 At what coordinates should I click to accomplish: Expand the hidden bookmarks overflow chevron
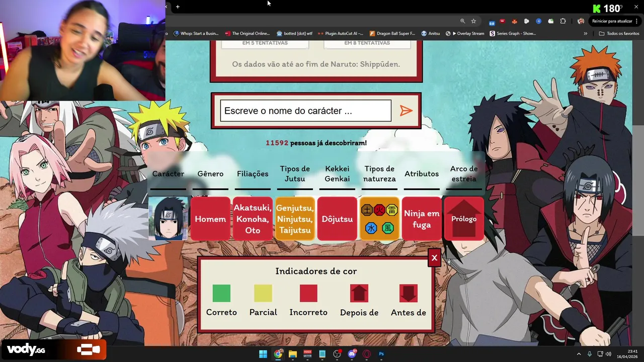[585, 34]
